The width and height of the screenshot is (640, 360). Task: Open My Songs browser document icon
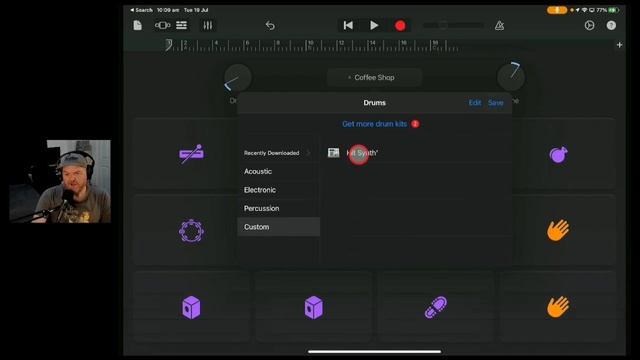[x=138, y=25]
